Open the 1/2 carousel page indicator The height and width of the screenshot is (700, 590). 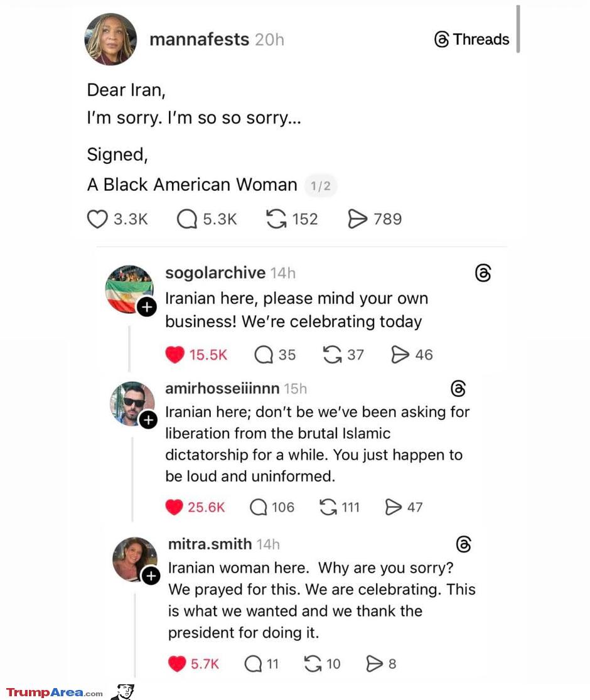click(x=321, y=185)
